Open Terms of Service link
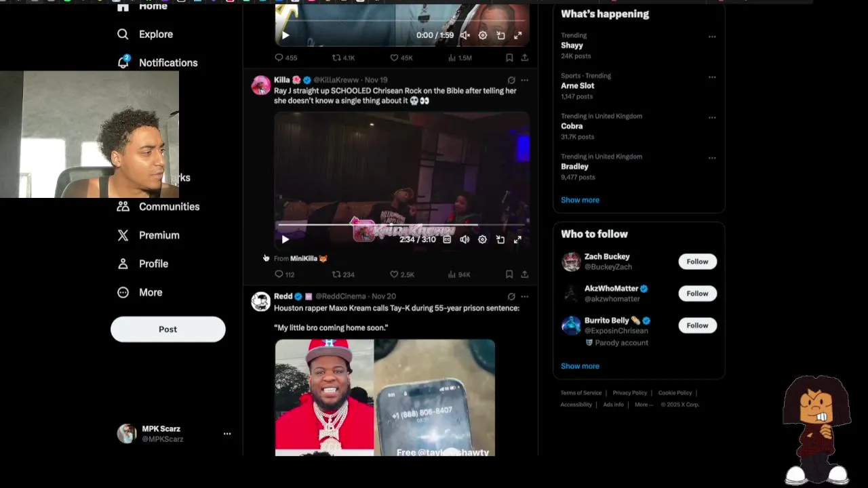Image resolution: width=868 pixels, height=488 pixels. pos(580,393)
